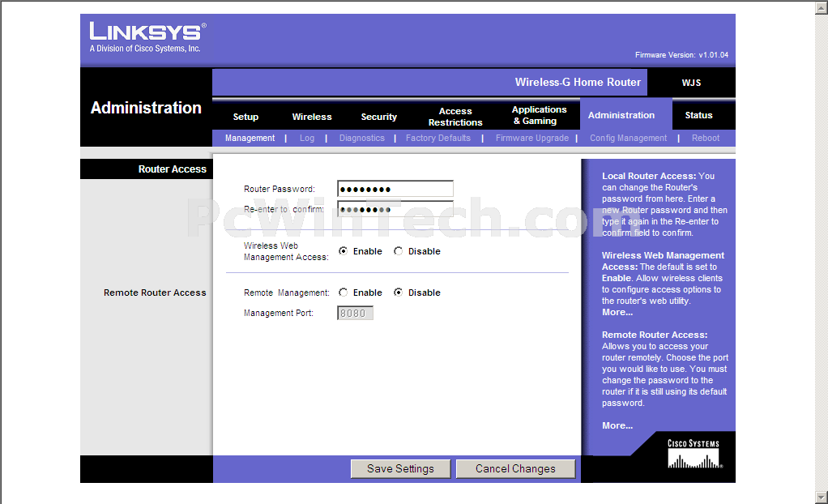
Task: Open the Status tab
Action: click(698, 115)
